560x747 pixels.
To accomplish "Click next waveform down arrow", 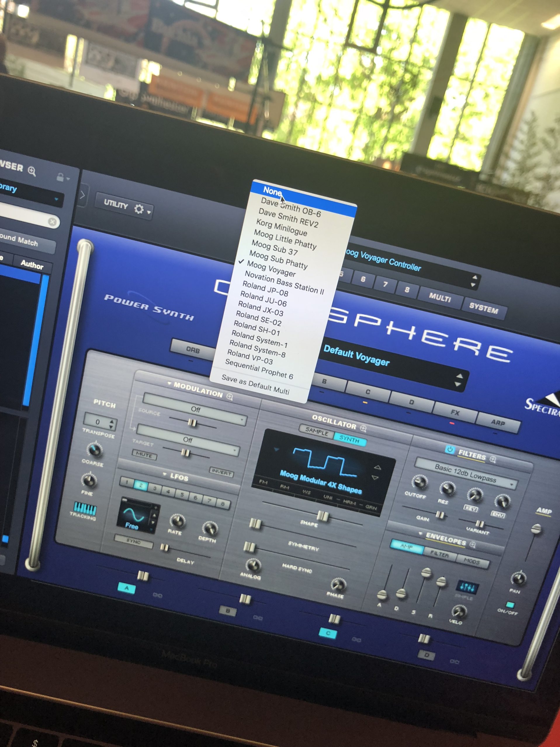I will pyautogui.click(x=375, y=478).
